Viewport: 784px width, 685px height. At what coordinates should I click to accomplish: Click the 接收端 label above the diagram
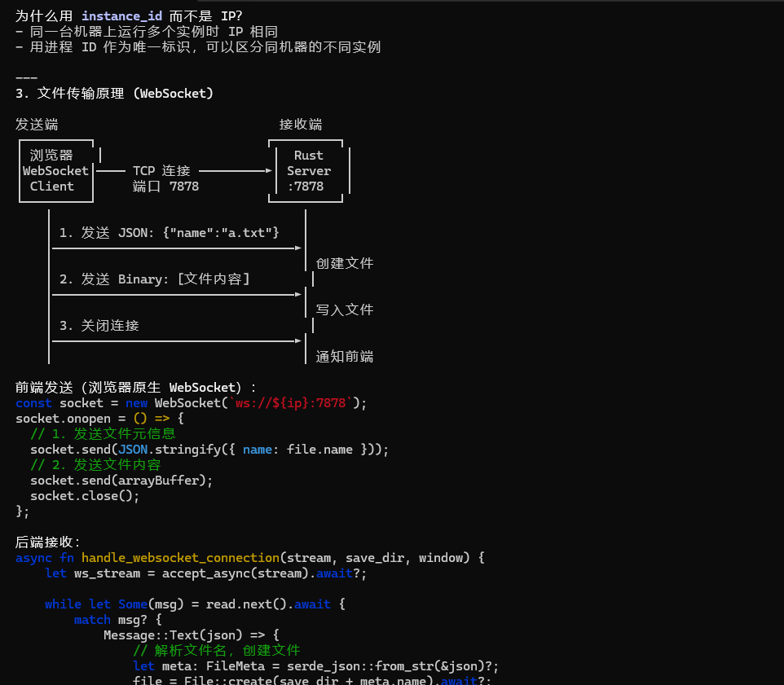click(x=301, y=125)
